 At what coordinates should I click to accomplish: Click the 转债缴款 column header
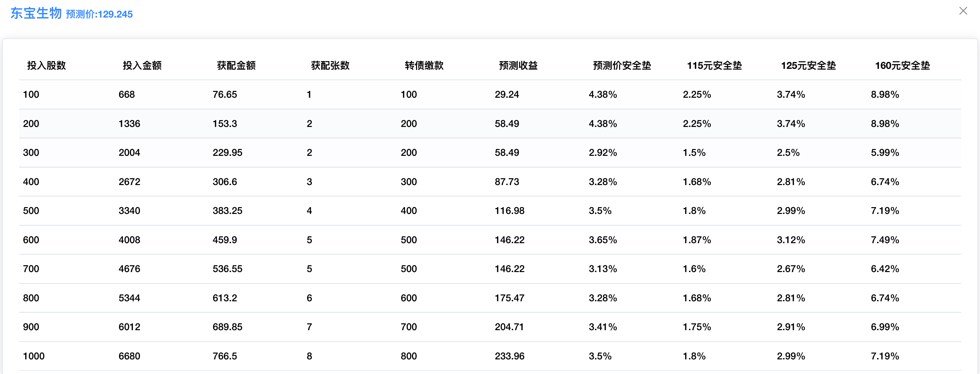coord(424,66)
